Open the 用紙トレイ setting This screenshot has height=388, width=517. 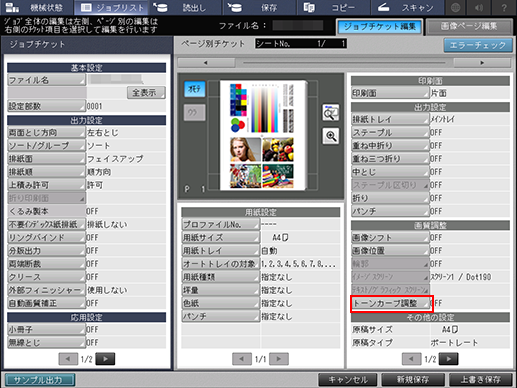click(220, 251)
